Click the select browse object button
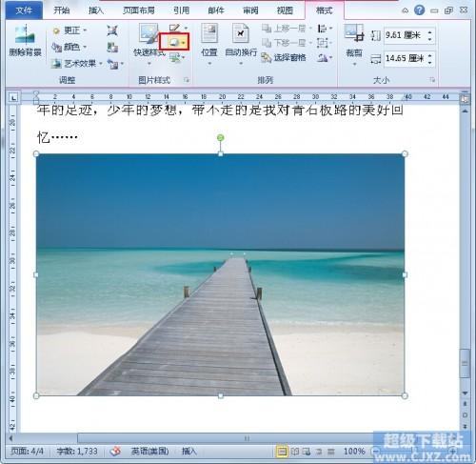Viewport: 476px width, 464px height. point(465,414)
